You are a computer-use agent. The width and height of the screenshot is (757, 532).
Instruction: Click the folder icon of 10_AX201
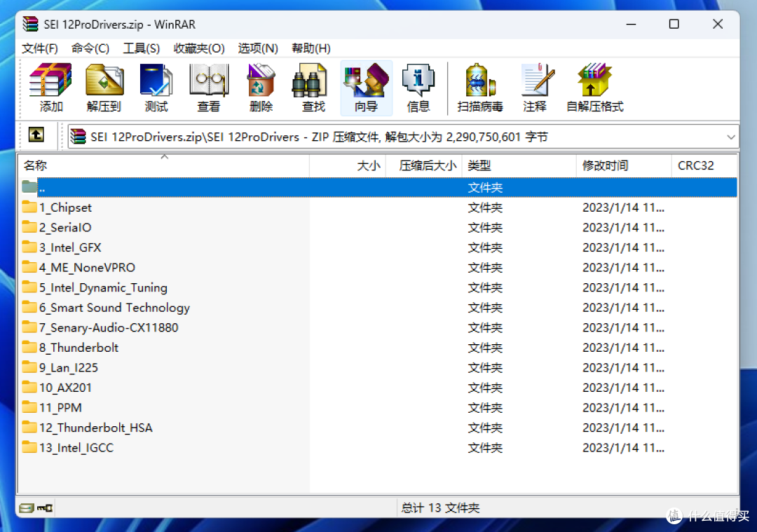click(29, 387)
